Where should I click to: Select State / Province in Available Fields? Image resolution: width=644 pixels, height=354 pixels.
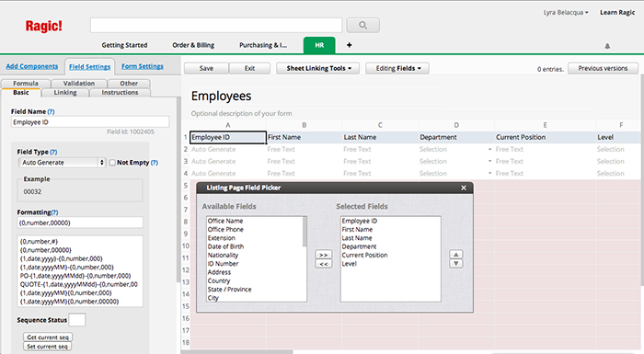point(229,289)
